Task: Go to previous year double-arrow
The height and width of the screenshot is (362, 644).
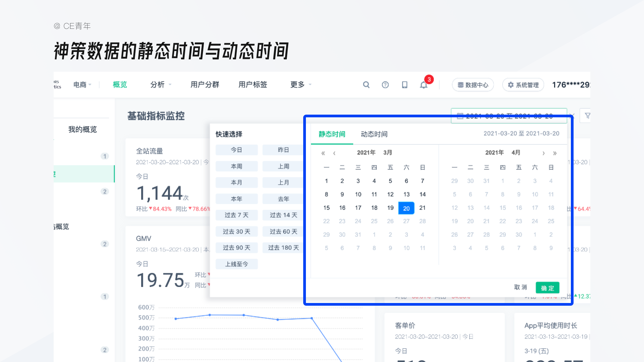Action: click(x=323, y=153)
